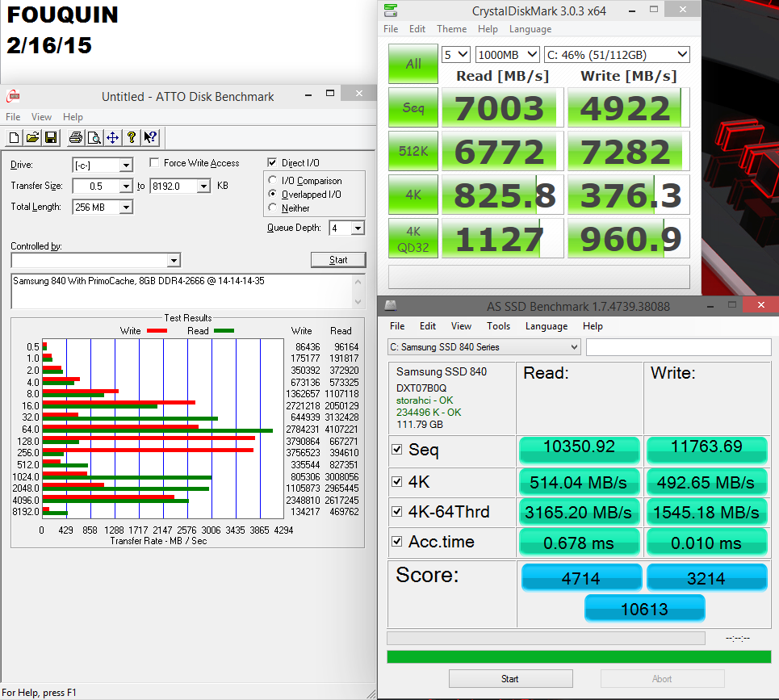Select the I/O Comparison radio button
The height and width of the screenshot is (700, 779).
tap(273, 181)
